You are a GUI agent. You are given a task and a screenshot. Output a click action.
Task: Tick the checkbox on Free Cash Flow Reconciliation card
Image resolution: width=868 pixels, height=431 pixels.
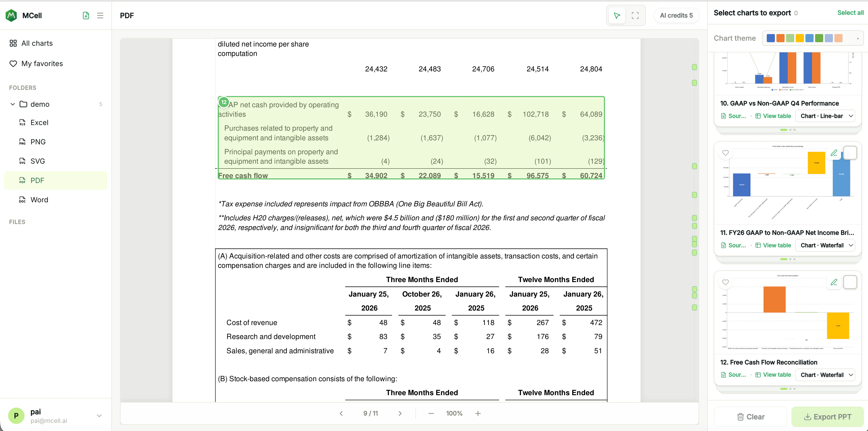click(850, 282)
